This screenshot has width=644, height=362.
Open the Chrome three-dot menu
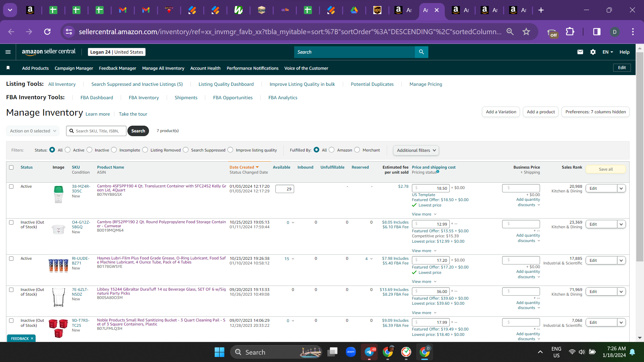tap(633, 32)
